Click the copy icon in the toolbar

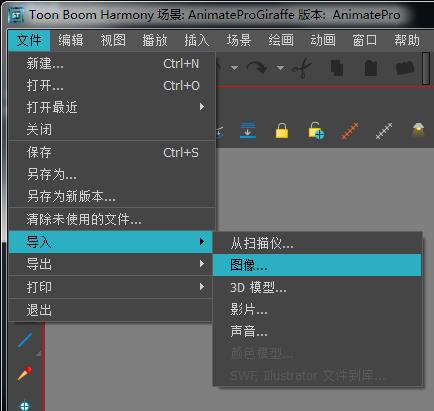[x=337, y=68]
